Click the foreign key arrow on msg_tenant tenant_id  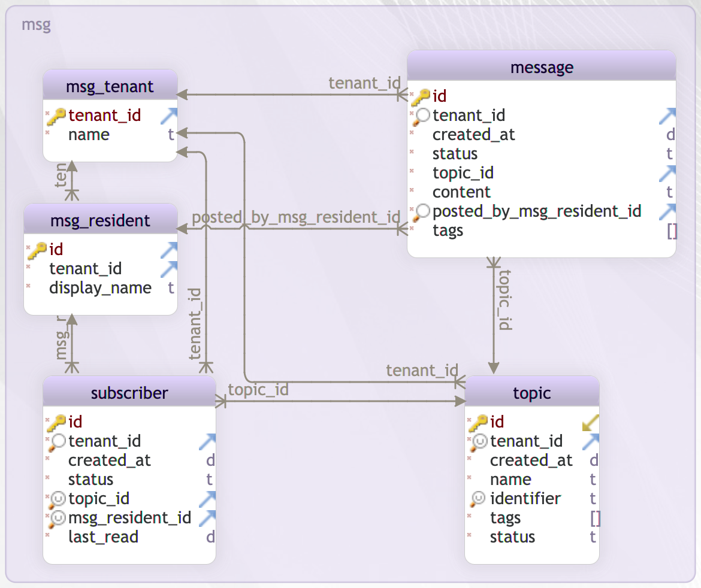coord(169,116)
